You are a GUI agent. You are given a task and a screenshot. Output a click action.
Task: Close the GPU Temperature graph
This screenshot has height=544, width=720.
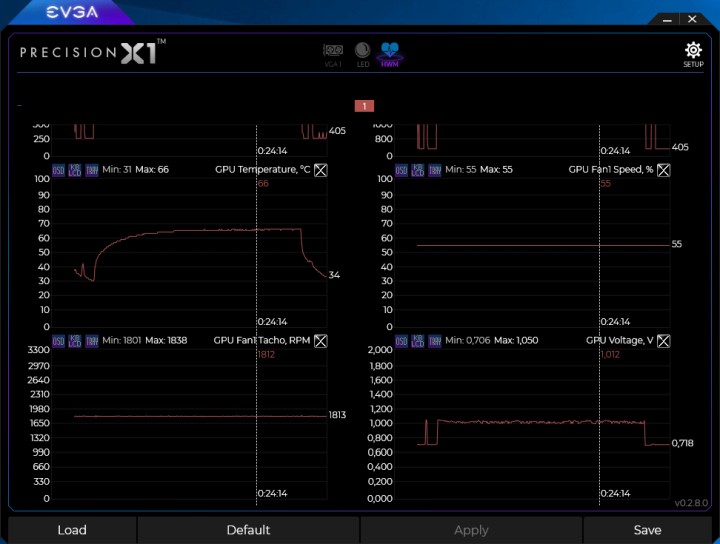tap(321, 170)
